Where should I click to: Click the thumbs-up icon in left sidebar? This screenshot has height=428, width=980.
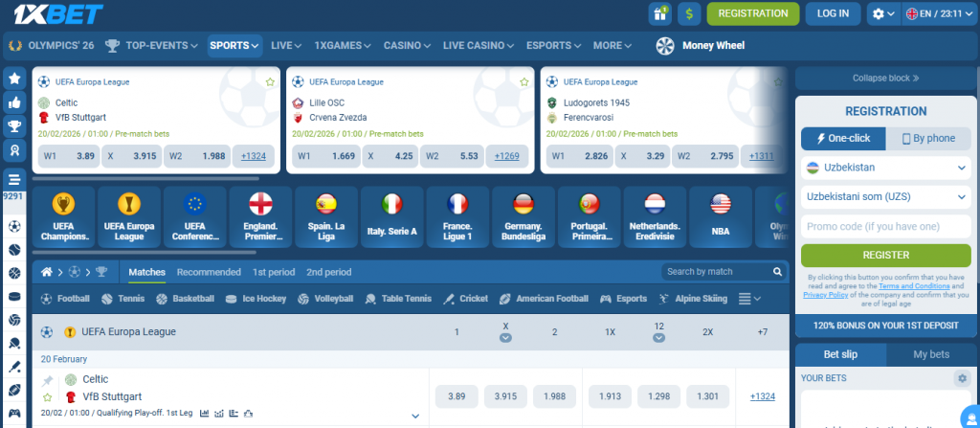(x=14, y=102)
